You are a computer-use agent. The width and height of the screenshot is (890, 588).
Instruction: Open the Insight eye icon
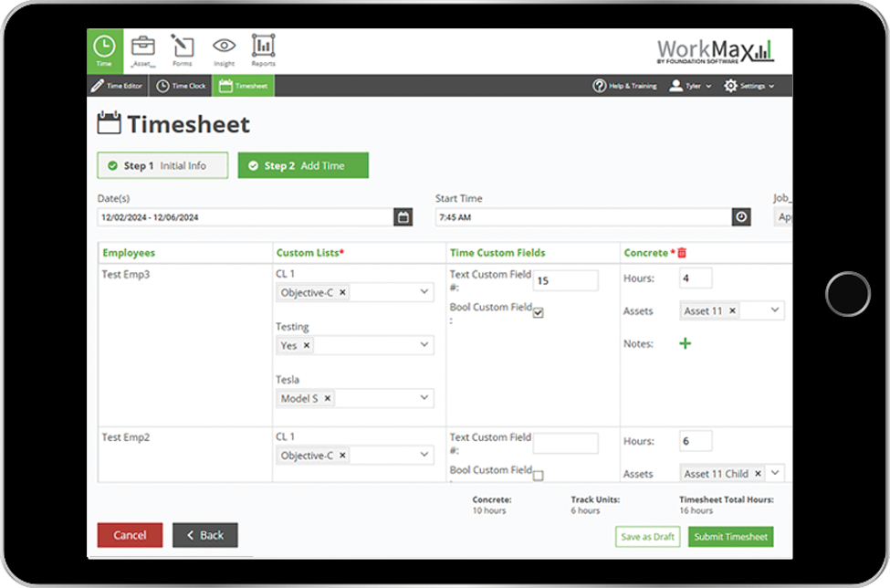[224, 50]
